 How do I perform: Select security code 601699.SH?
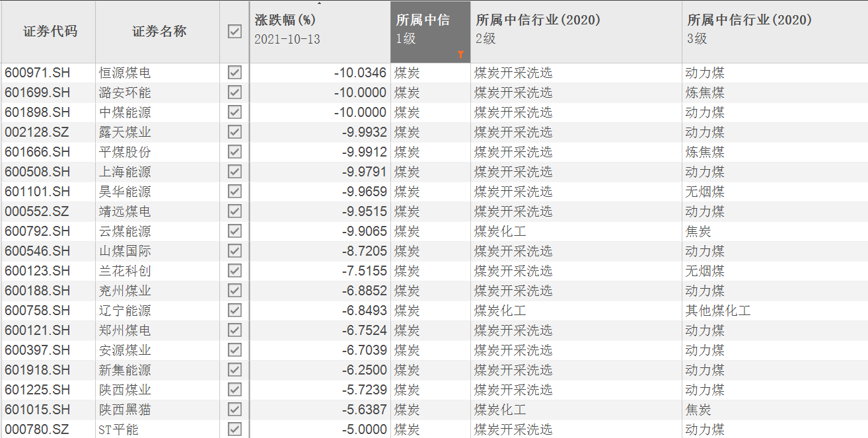pos(37,92)
